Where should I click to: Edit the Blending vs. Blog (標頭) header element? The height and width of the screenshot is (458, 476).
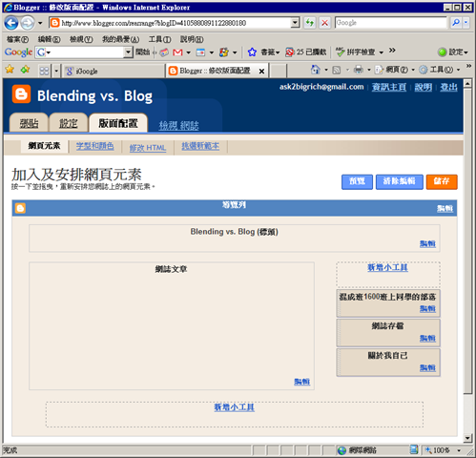click(427, 244)
